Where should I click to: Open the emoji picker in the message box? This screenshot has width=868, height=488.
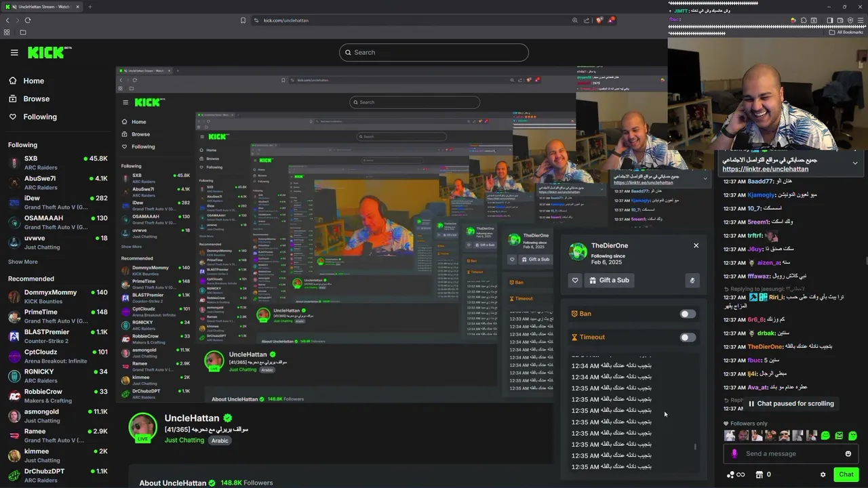(848, 453)
